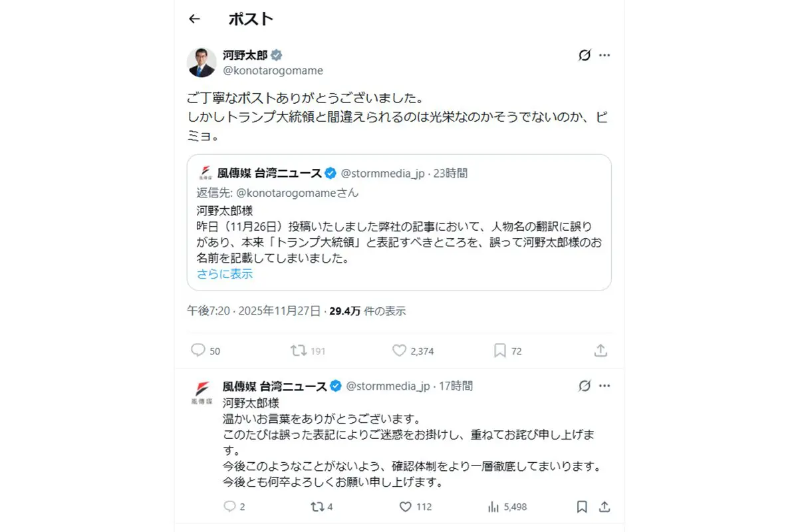The height and width of the screenshot is (532, 798).
Task: View analytics showing 5,498 views
Action: [x=493, y=507]
